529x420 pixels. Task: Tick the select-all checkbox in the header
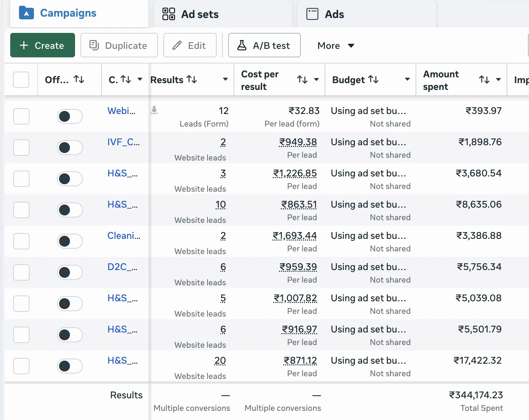click(x=21, y=80)
